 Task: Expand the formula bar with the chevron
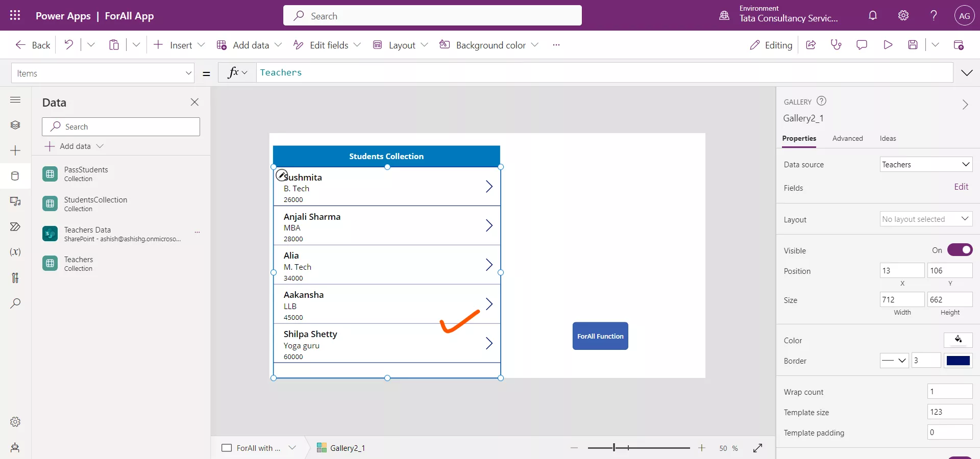(968, 72)
